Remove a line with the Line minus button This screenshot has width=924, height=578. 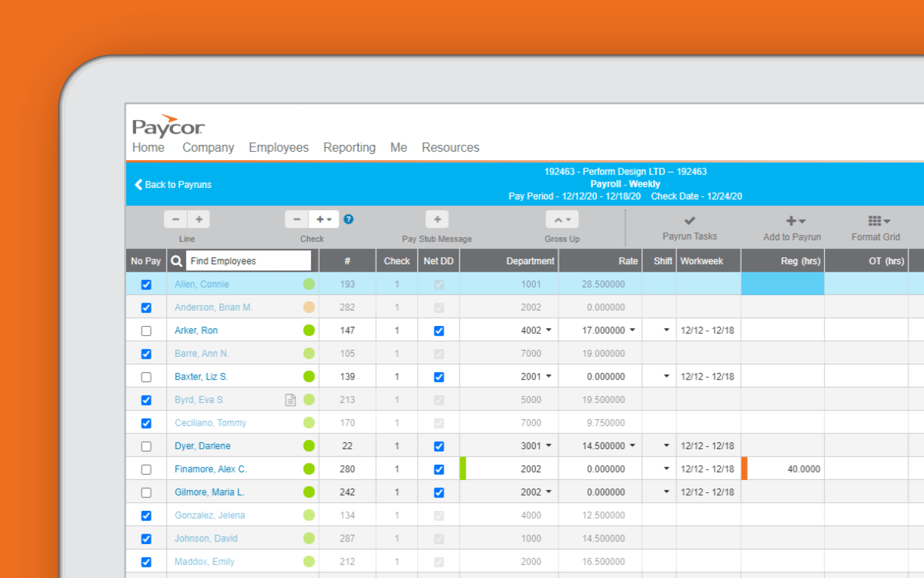pyautogui.click(x=176, y=219)
